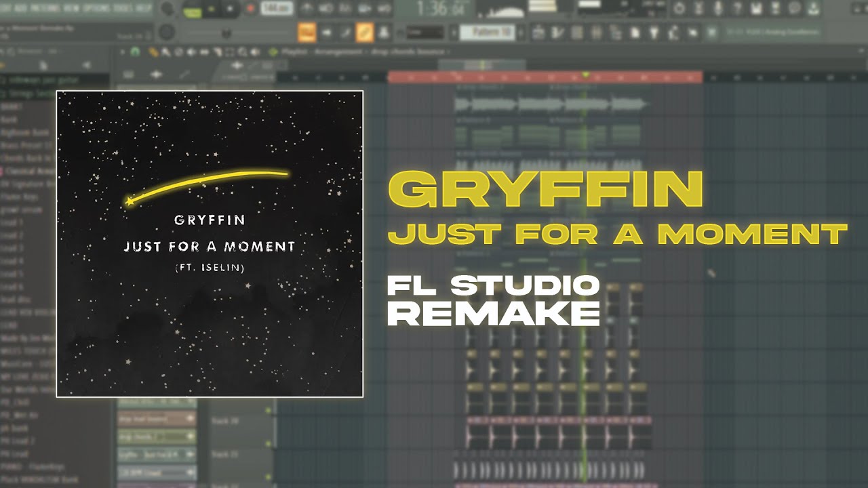Open the Channel rack view shortcut icon

tap(577, 32)
